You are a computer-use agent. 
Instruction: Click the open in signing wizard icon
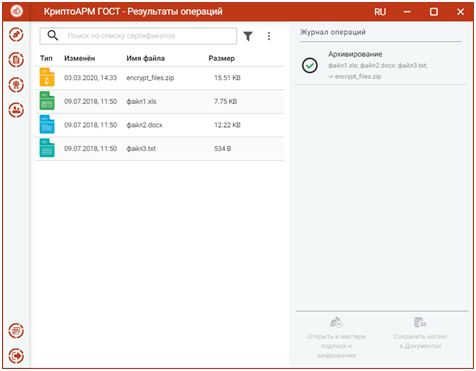pyautogui.click(x=336, y=322)
